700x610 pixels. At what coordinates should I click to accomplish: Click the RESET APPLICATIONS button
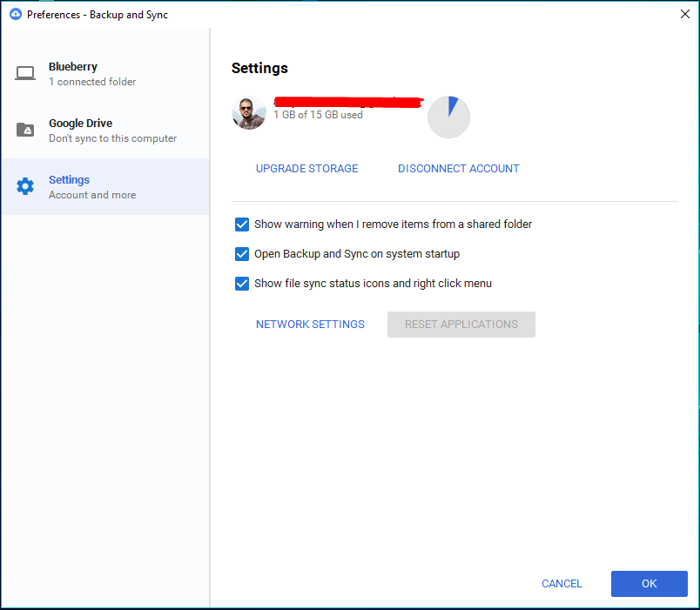(x=461, y=324)
